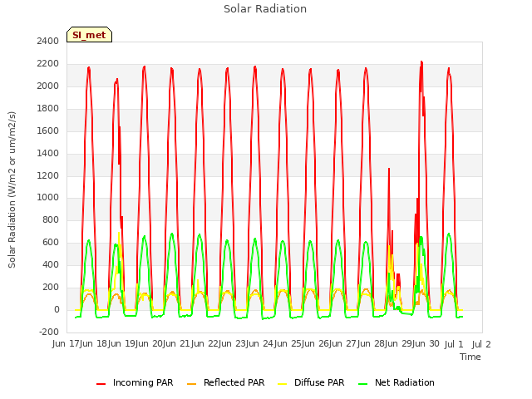532x399 pixels.
Task: Click the 18Jun x-axis tick label
Action: [x=109, y=344]
